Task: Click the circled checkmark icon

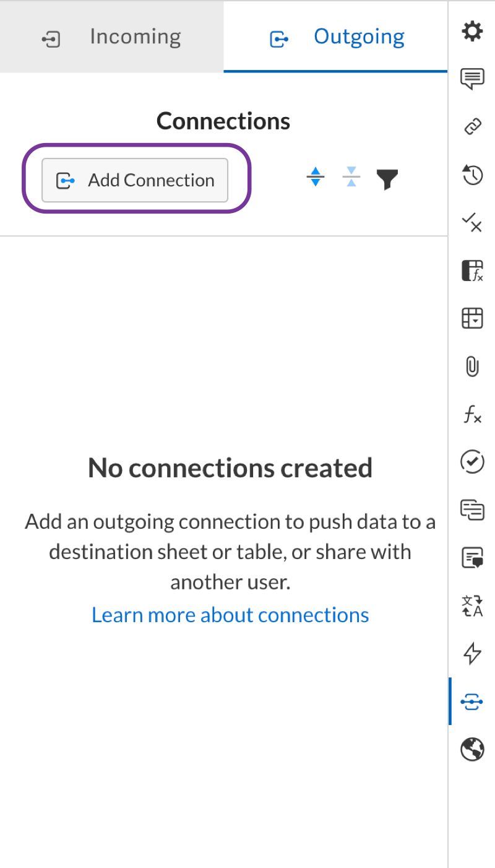Action: (472, 462)
